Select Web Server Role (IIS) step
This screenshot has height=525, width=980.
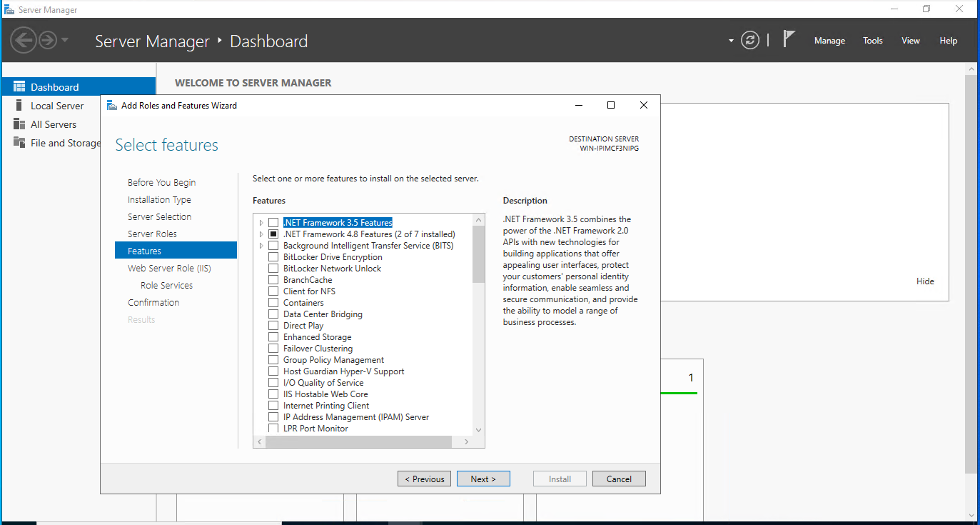169,269
